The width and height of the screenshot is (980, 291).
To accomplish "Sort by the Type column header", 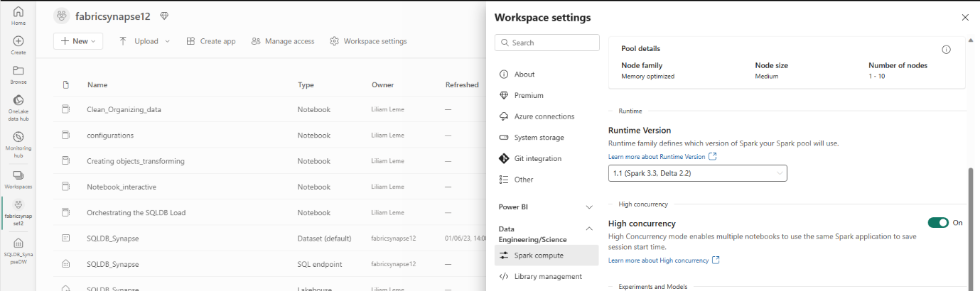I will tap(306, 84).
